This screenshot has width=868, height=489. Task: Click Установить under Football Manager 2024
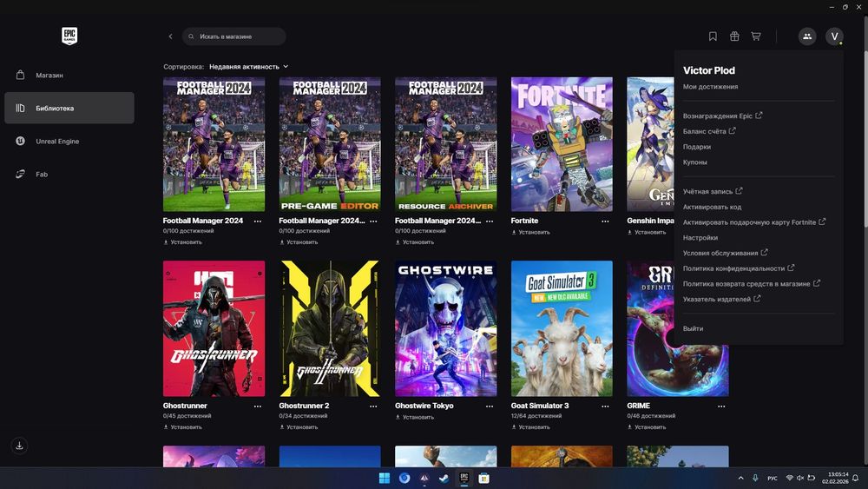tap(182, 242)
